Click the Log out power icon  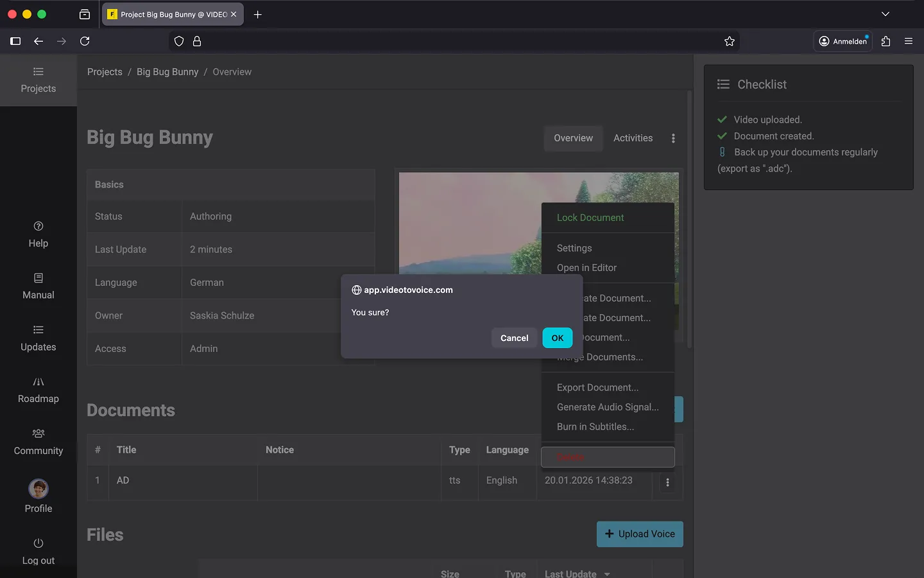click(x=38, y=543)
